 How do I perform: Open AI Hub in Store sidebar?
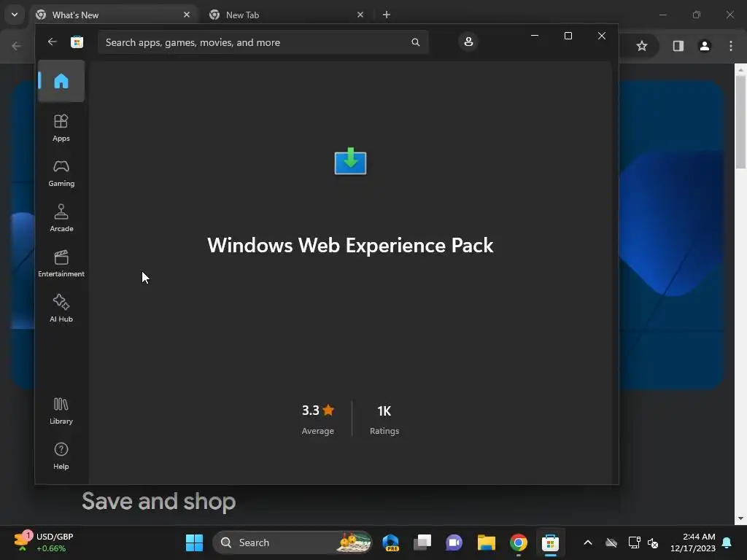61,308
